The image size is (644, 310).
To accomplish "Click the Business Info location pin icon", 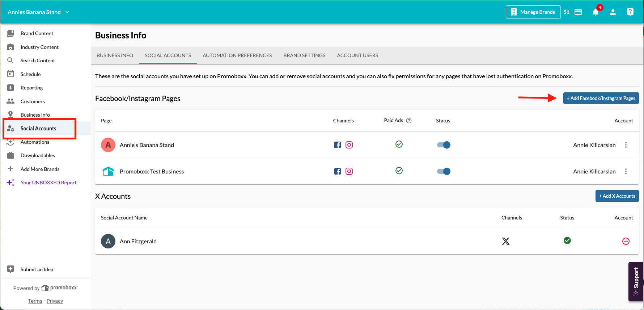I will (x=10, y=114).
